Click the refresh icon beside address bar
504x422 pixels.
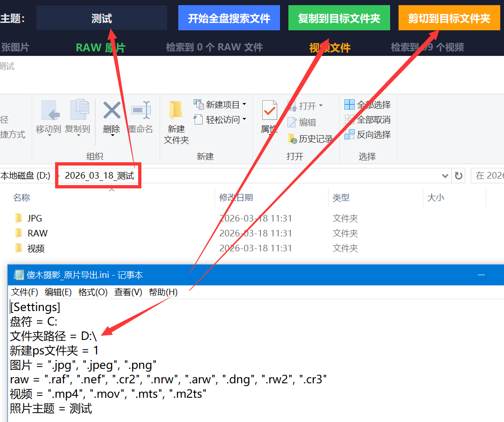459,176
